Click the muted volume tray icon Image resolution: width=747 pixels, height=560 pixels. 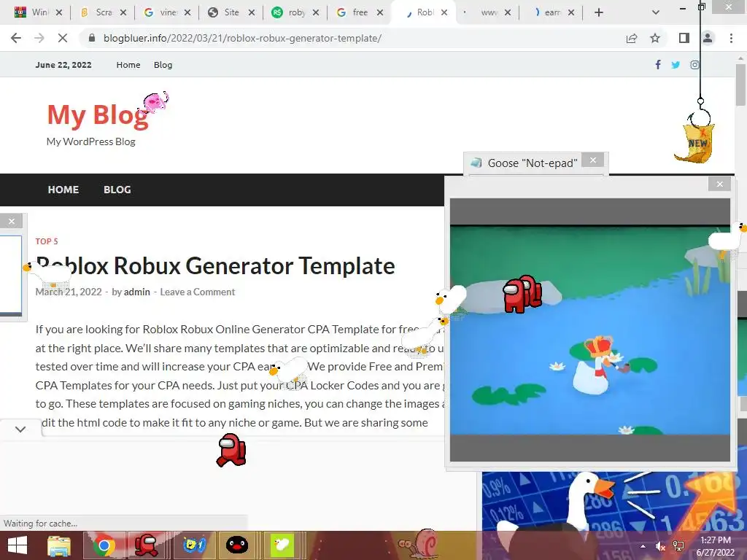click(660, 546)
